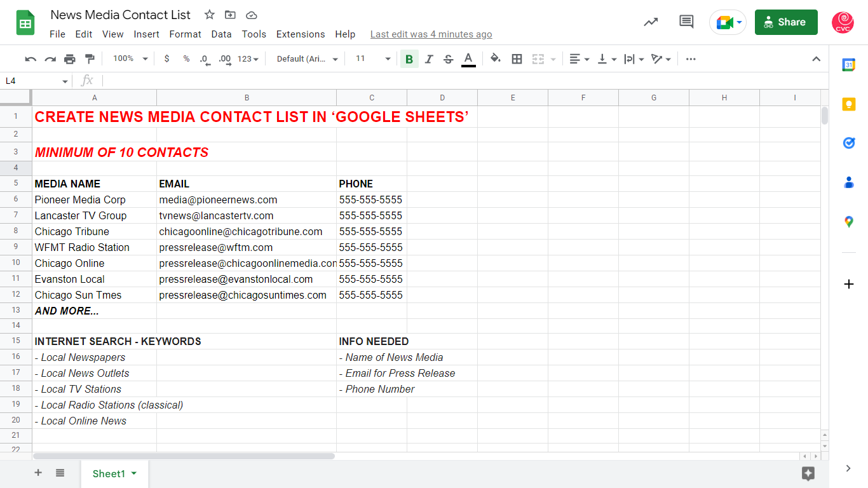
Task: Open the comment history icon
Action: [x=686, y=22]
